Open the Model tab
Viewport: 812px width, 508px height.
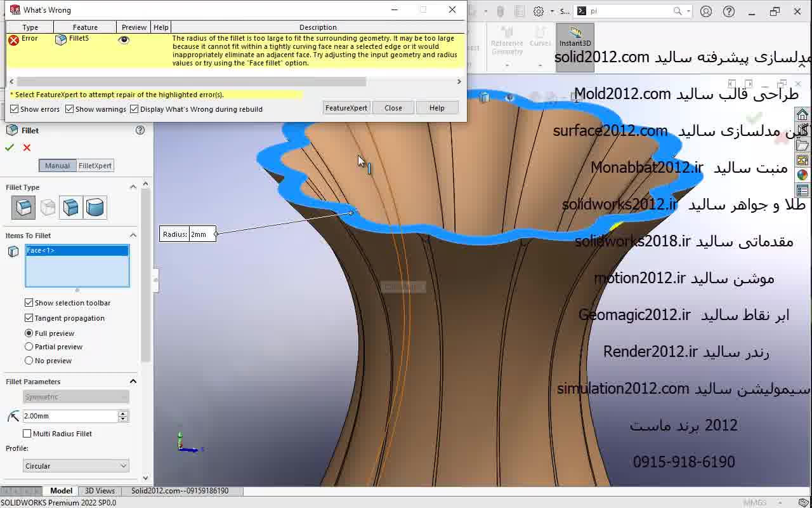[x=61, y=491]
